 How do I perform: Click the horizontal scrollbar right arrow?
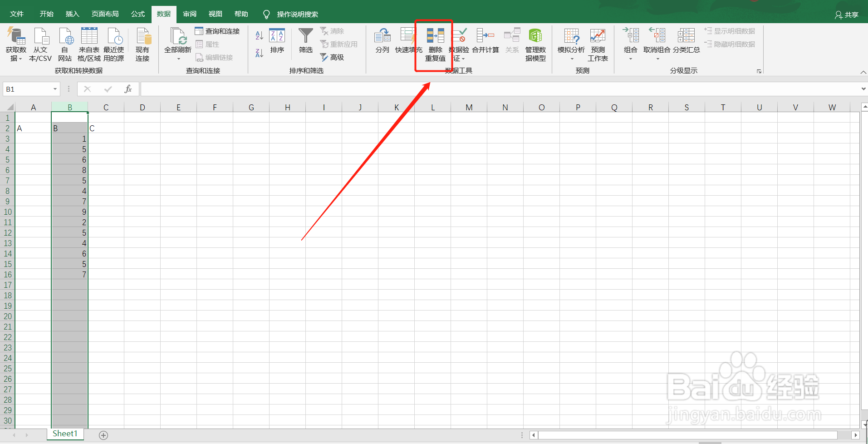[856, 435]
